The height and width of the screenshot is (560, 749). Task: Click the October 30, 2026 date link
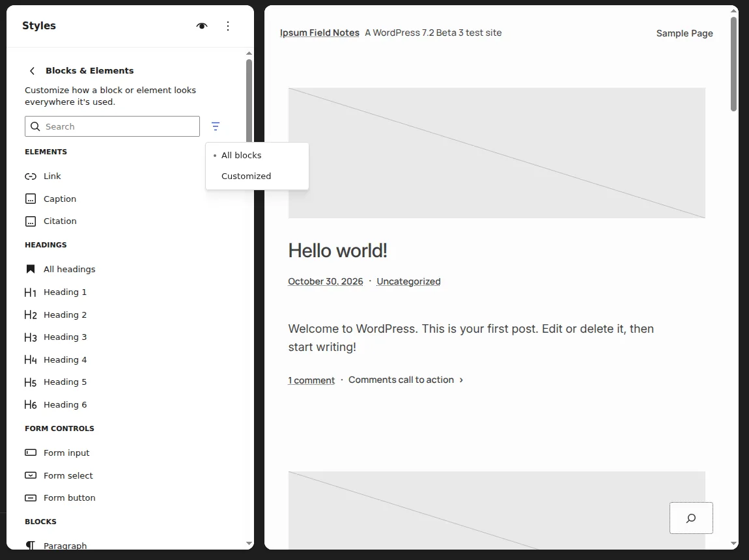point(325,281)
